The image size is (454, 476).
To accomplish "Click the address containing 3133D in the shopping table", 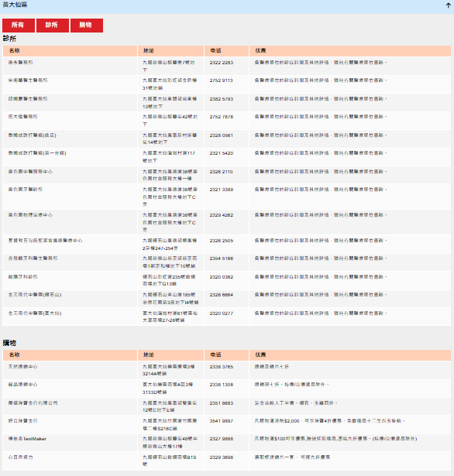I will point(168,389).
